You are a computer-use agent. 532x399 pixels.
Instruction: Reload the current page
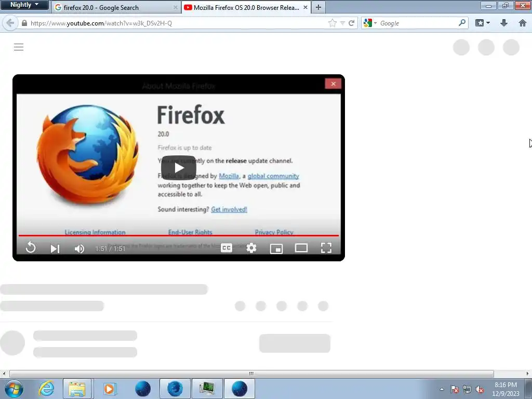tap(352, 23)
